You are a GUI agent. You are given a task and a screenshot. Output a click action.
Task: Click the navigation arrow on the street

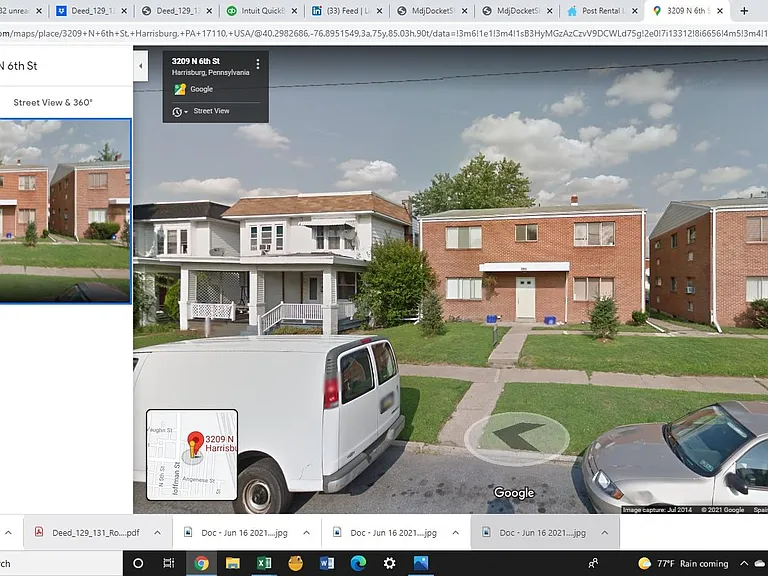(x=517, y=437)
